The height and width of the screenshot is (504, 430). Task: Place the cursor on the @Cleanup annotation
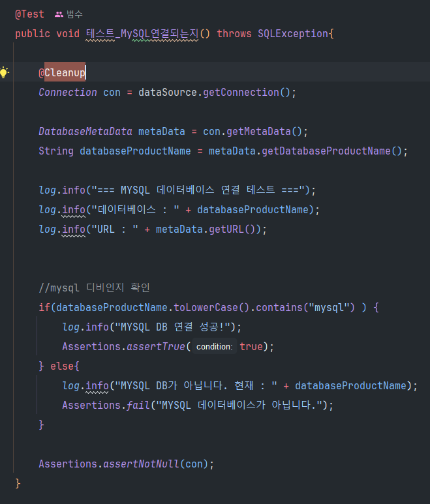[62, 72]
